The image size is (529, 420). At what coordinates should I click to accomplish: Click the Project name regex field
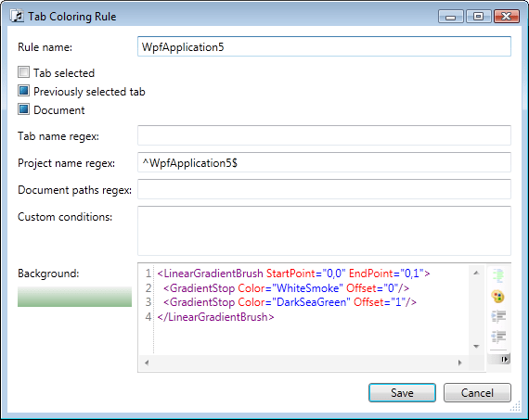324,162
